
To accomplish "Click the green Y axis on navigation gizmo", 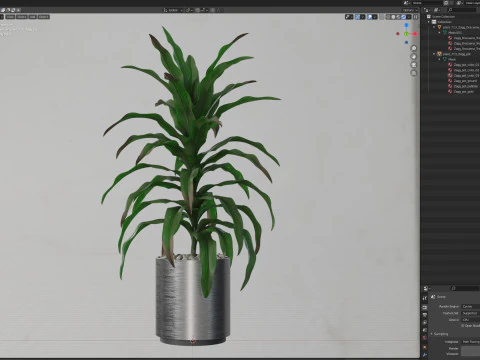I will [x=406, y=34].
